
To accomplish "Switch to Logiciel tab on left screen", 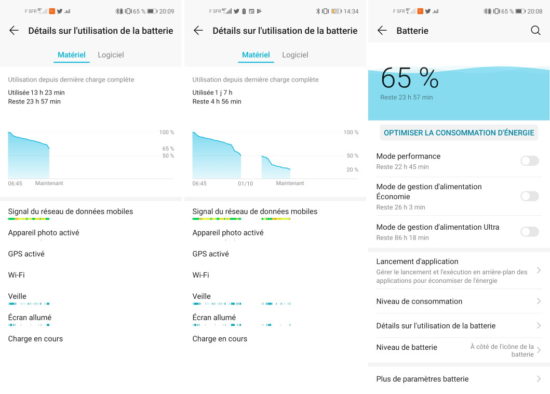I will 111,55.
